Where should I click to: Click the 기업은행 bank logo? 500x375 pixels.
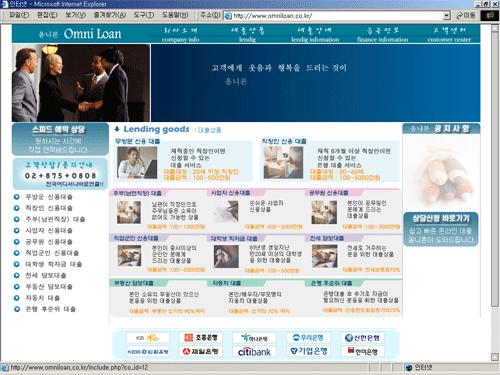(308, 351)
